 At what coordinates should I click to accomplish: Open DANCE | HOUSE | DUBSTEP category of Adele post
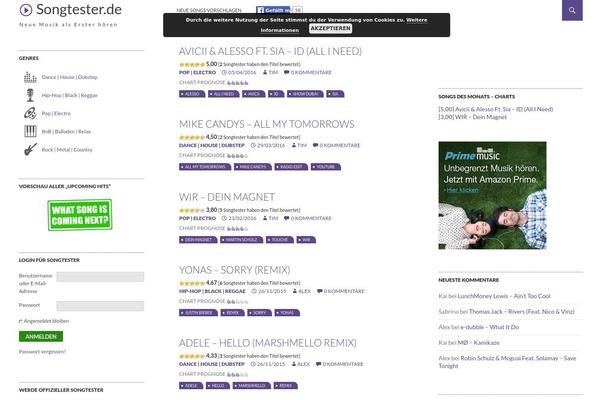[212, 364]
